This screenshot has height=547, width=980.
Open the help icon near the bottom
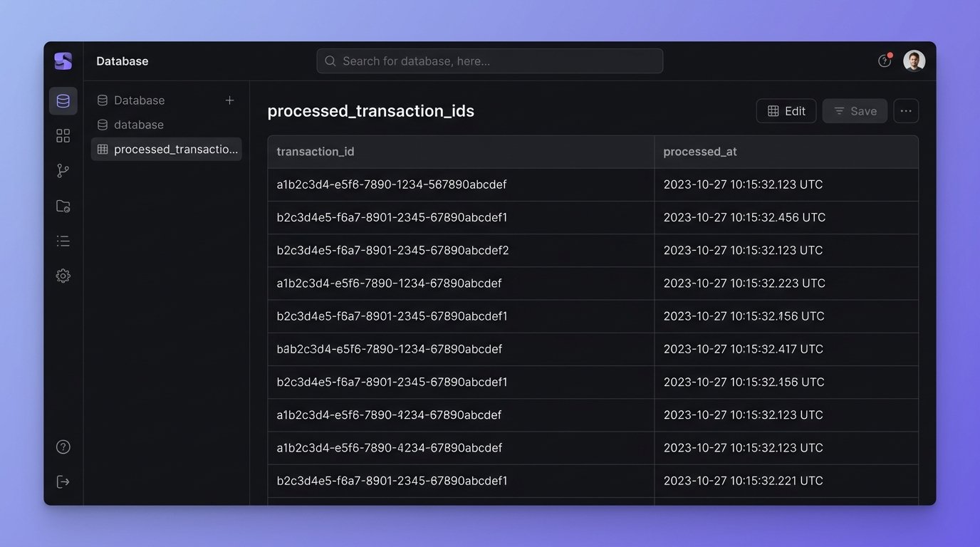pos(63,447)
